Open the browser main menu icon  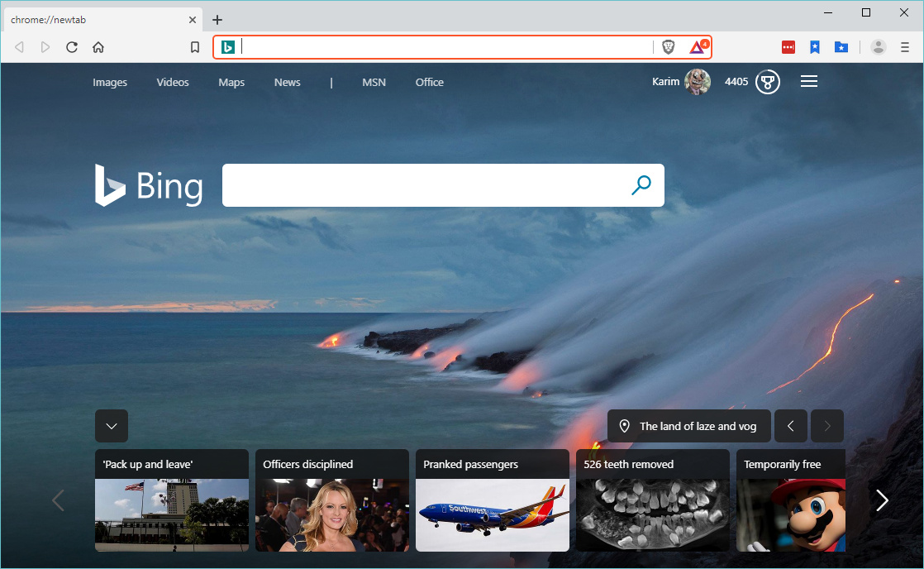tap(905, 47)
